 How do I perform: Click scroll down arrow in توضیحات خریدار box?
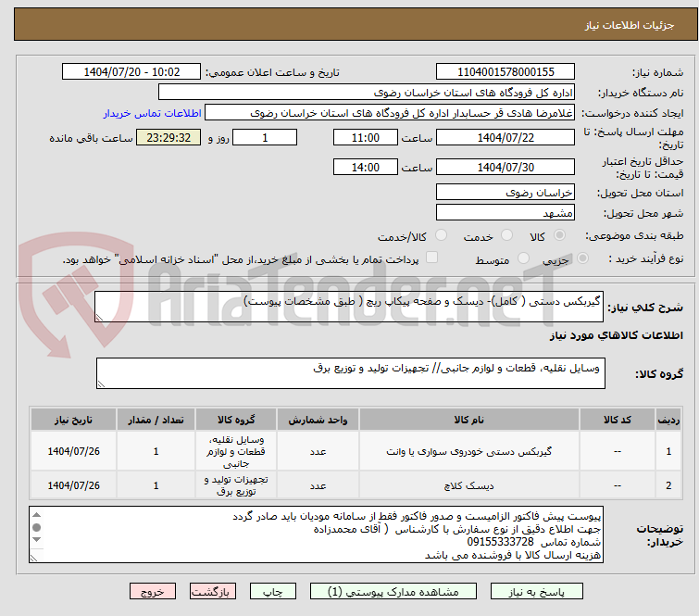click(x=36, y=540)
